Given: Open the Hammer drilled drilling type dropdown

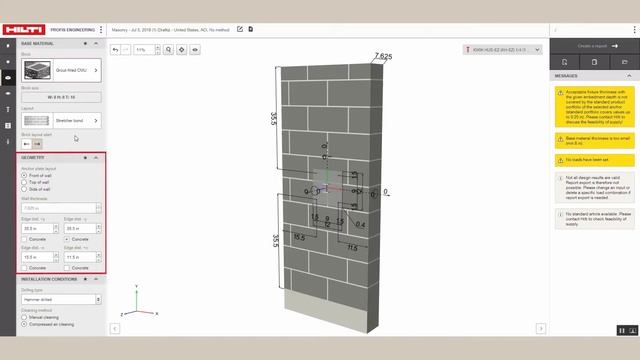Looking at the screenshot, I should tap(61, 300).
